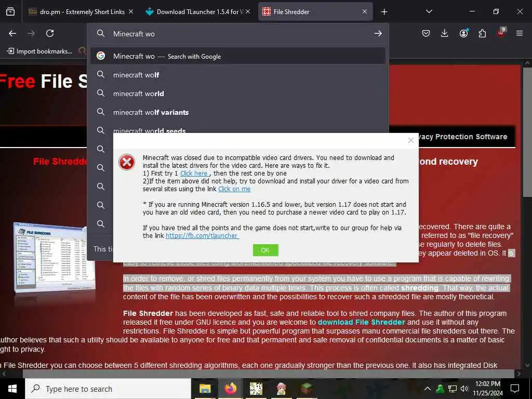Viewport: 532px width, 399px height.
Task: Open a new tab with plus button
Action: (384, 12)
